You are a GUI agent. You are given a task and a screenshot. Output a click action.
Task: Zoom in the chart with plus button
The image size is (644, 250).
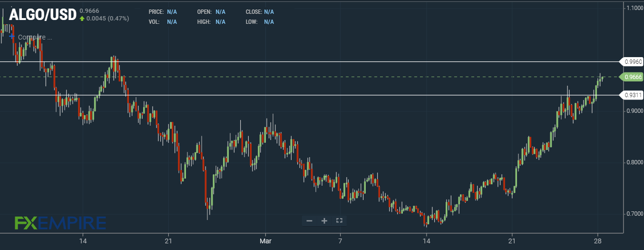[324, 220]
